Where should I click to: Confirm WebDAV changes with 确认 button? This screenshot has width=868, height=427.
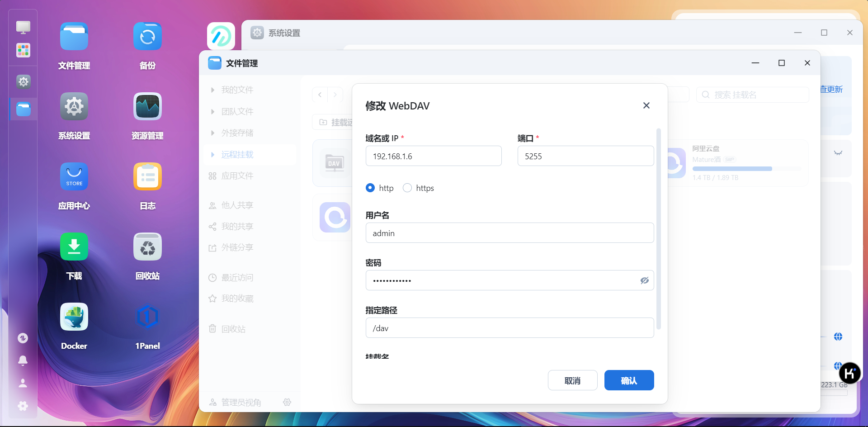pyautogui.click(x=629, y=380)
